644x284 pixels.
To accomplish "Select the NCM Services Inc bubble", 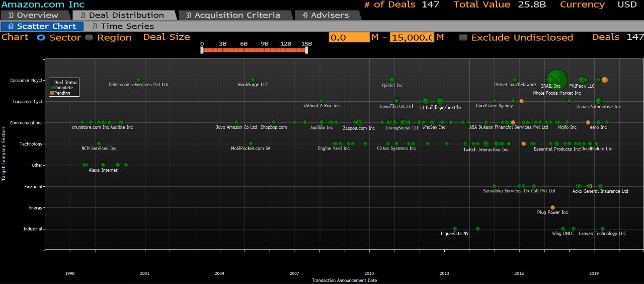I will coord(99,144).
